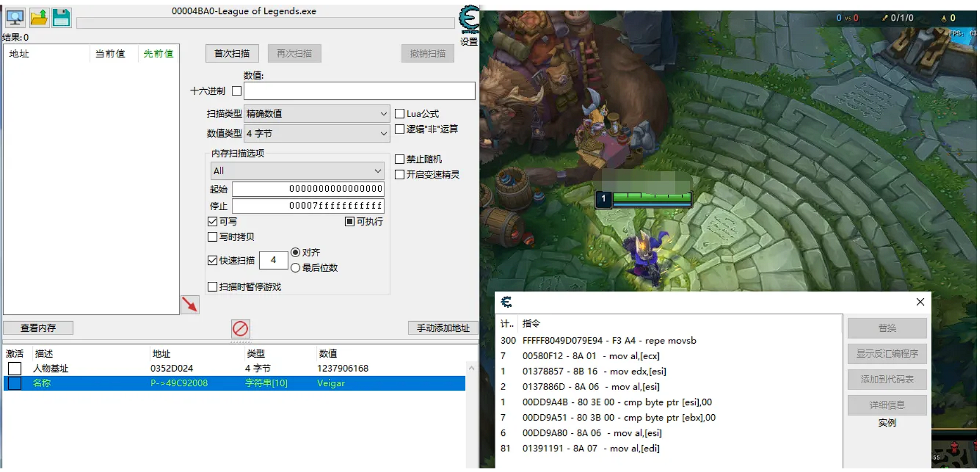980x472 pixels.
Task: Enable the copy-on-write checkbox
Action: tap(212, 237)
